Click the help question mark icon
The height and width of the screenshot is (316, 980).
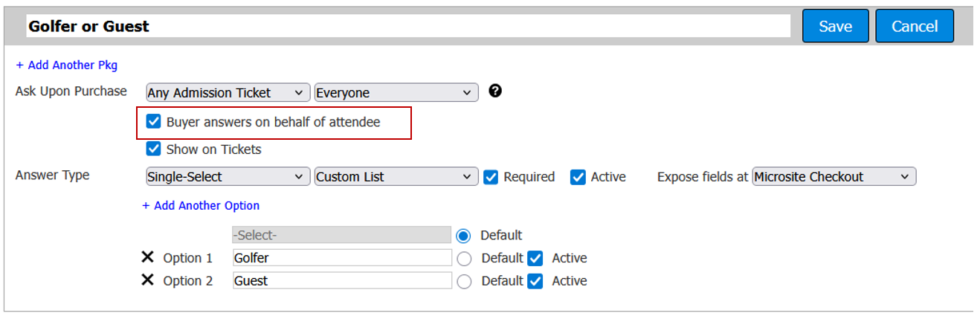[x=495, y=91]
